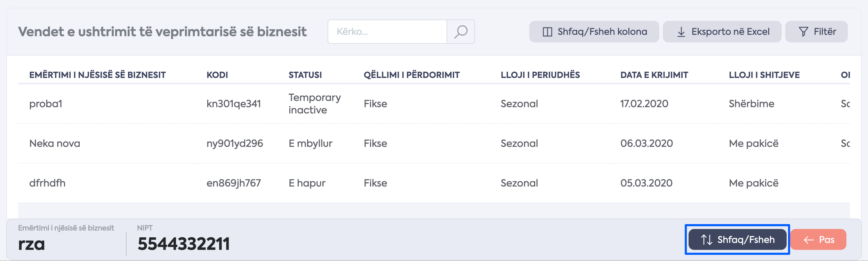Click the magnifying glass search icon
Screen dimensions: 868x261
pos(461,32)
